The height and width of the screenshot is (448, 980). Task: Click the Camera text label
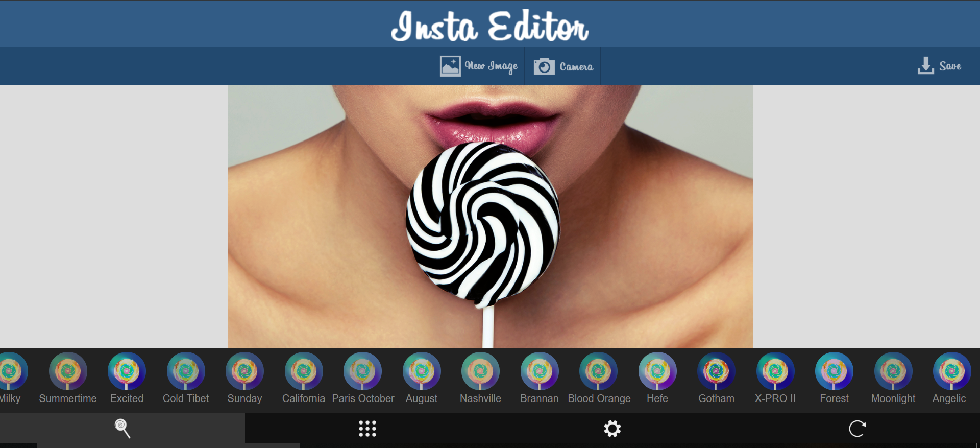tap(576, 67)
